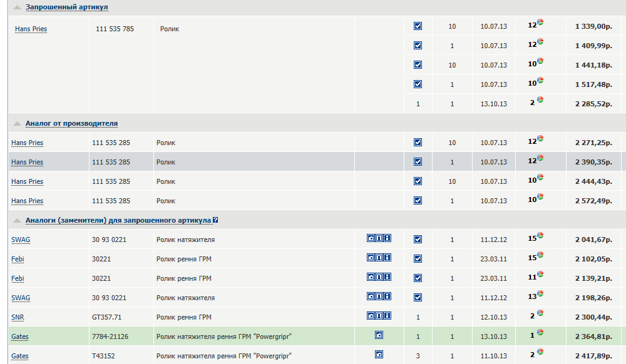Toggle checkbox in Febi 2 102,05р. row
Screen dimensions: 626x364
tap(418, 259)
